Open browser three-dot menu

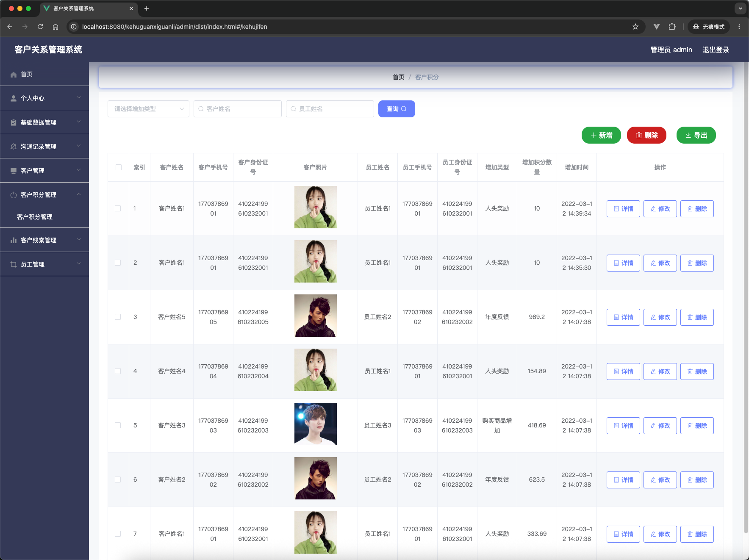click(739, 27)
